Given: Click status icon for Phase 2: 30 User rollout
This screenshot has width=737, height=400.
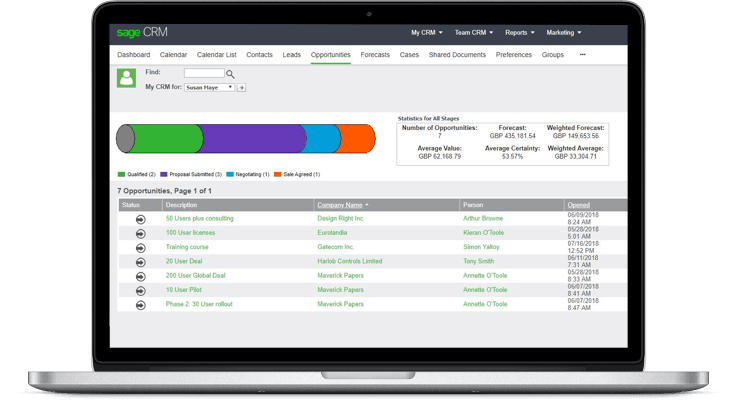Looking at the screenshot, I should coord(140,304).
